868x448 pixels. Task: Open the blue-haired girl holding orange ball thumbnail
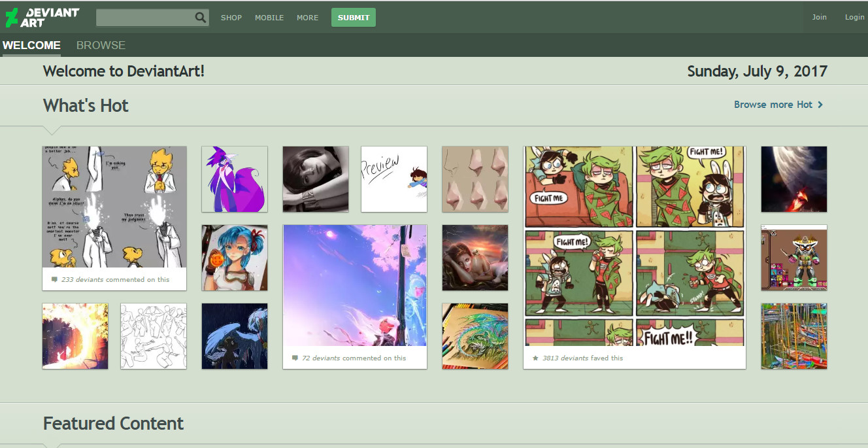click(235, 258)
